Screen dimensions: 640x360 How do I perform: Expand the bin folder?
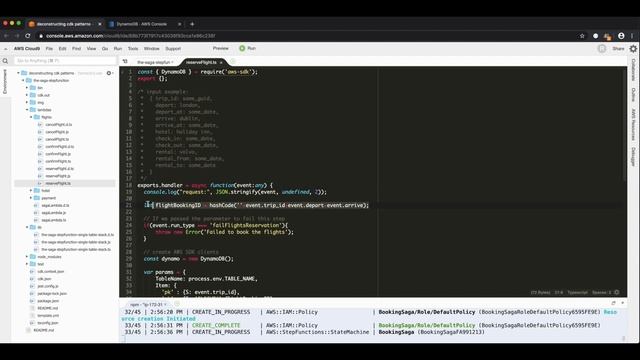point(27,88)
